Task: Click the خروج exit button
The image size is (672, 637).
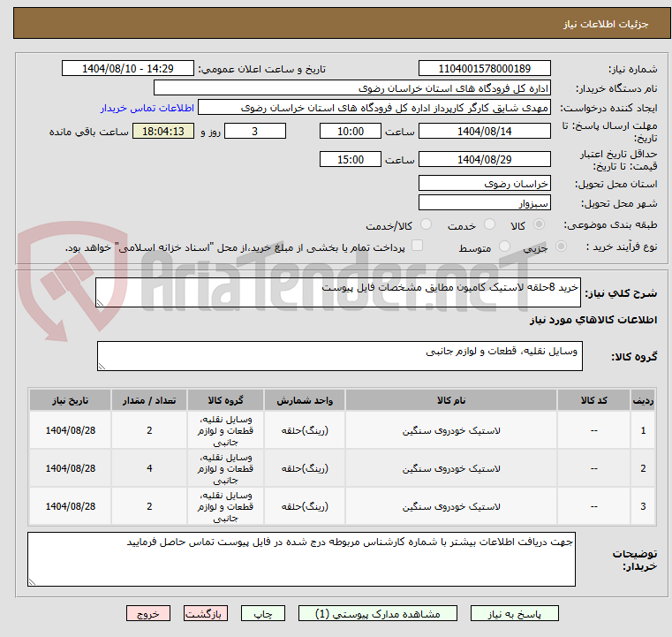Action: tap(147, 613)
